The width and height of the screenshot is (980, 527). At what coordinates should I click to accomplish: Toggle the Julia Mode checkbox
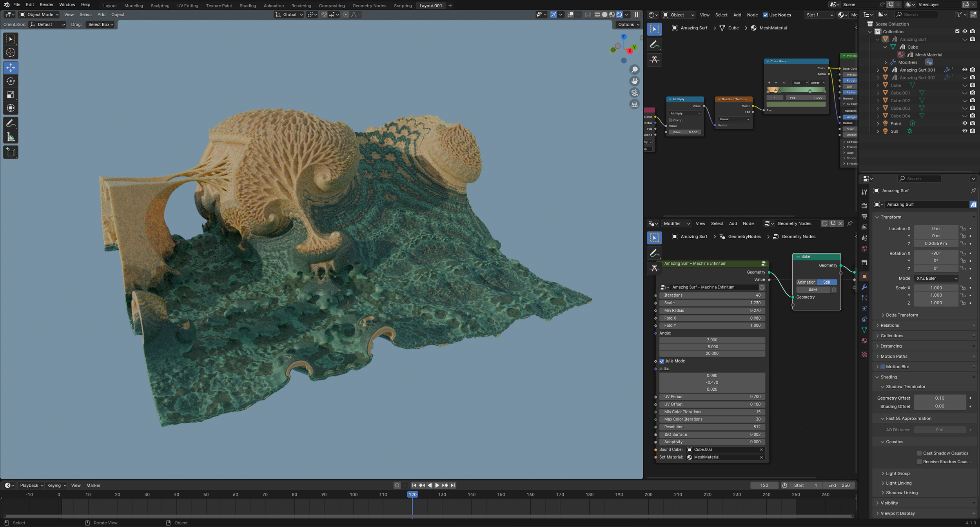(662, 361)
